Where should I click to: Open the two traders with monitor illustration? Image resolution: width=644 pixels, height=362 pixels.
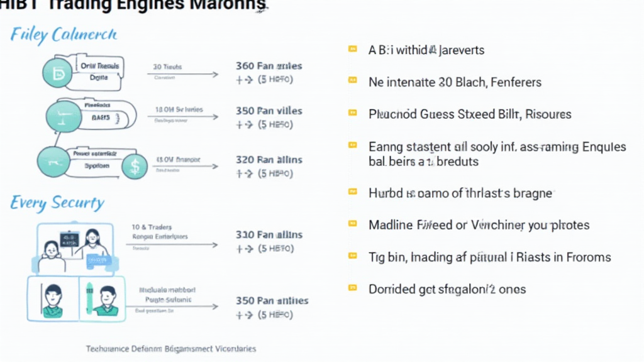(x=75, y=249)
